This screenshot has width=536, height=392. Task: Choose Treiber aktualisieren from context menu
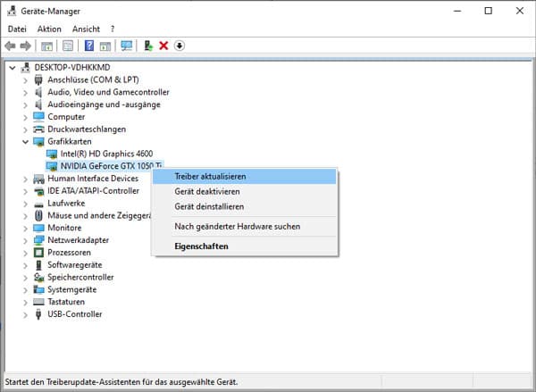pos(210,177)
